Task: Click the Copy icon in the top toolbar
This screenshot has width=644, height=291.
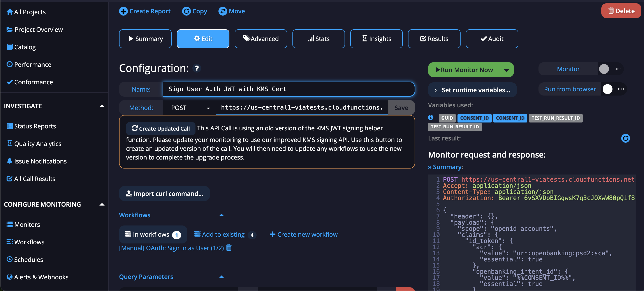Action: click(x=186, y=11)
